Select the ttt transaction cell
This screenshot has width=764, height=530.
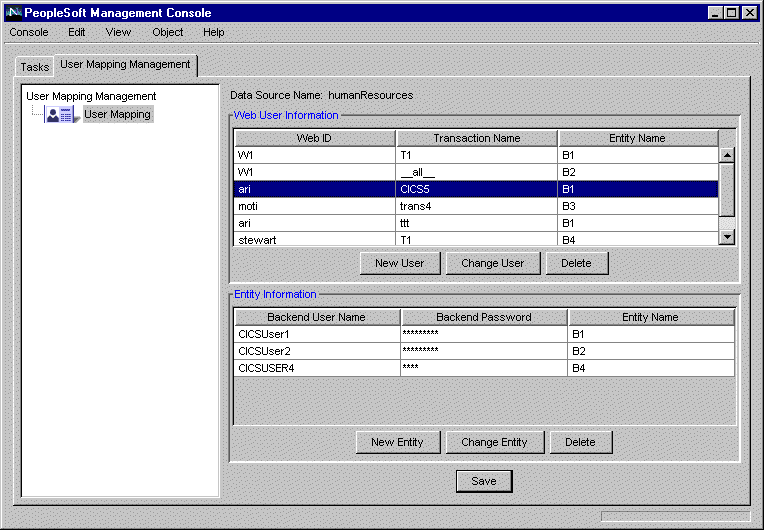click(x=477, y=223)
